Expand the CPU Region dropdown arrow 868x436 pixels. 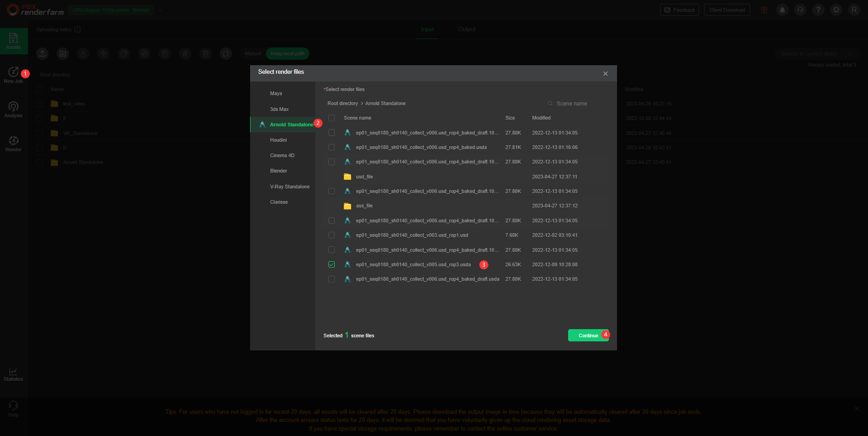click(x=160, y=10)
